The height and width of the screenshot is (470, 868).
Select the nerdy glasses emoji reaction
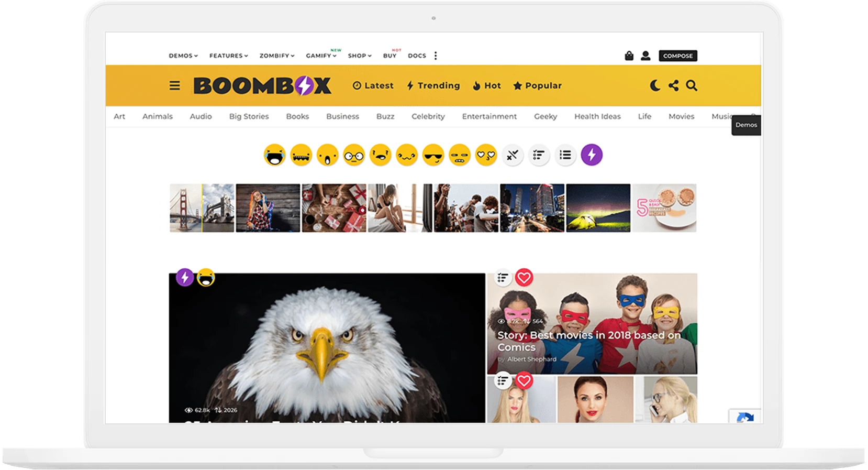coord(354,155)
